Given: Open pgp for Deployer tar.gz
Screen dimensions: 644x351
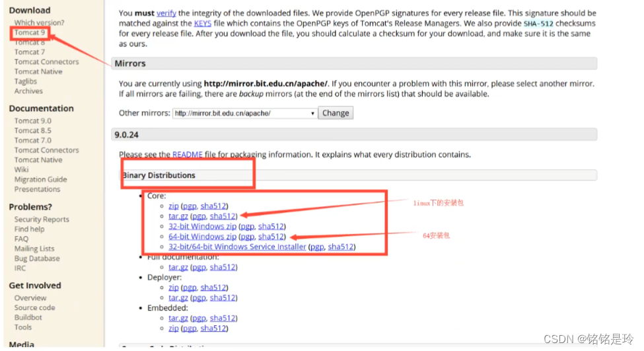Looking at the screenshot, I should point(199,297).
